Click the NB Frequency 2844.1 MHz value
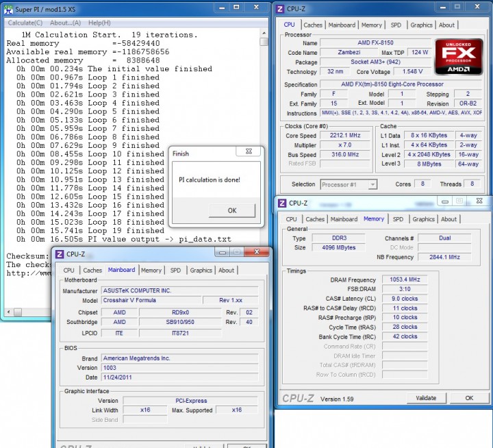 [x=444, y=257]
